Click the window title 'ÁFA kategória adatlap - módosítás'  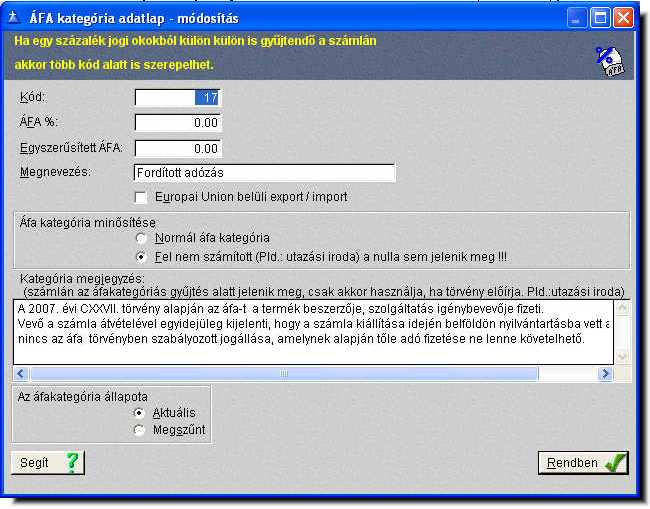coord(134,18)
